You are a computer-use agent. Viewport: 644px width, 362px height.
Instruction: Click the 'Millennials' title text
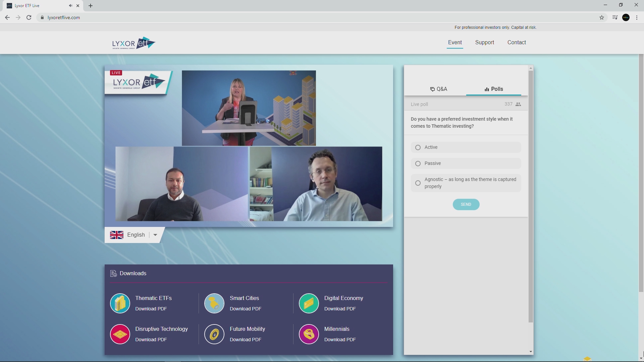click(337, 329)
